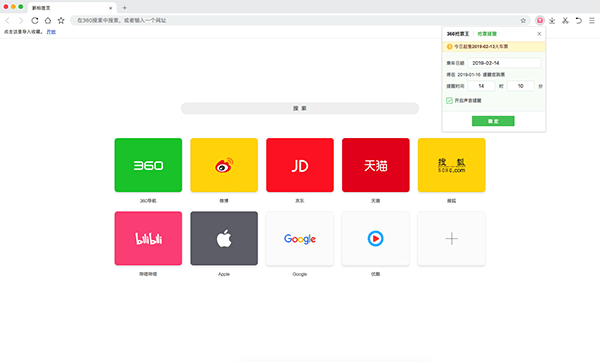Open the bilibili tile
Image resolution: width=600 pixels, height=362 pixels.
(148, 238)
